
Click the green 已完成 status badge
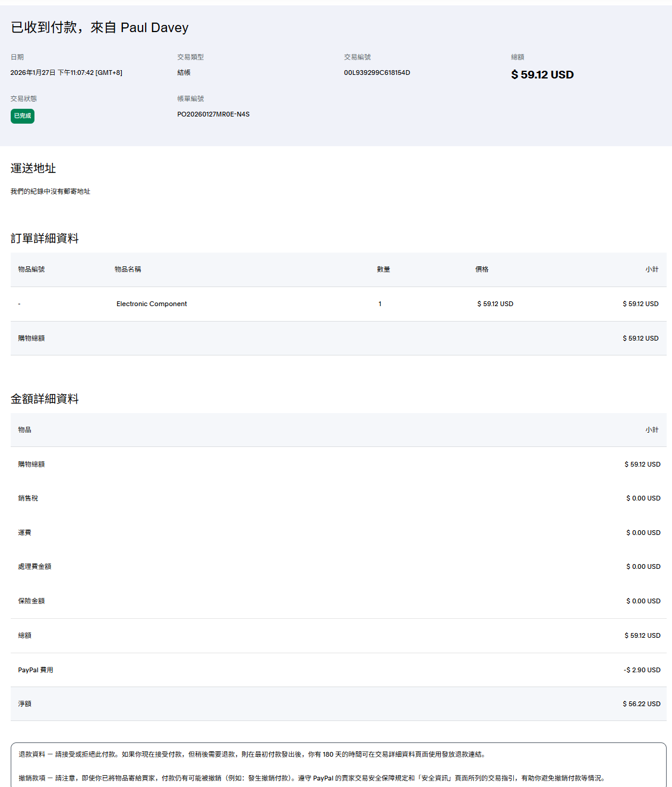pyautogui.click(x=23, y=116)
